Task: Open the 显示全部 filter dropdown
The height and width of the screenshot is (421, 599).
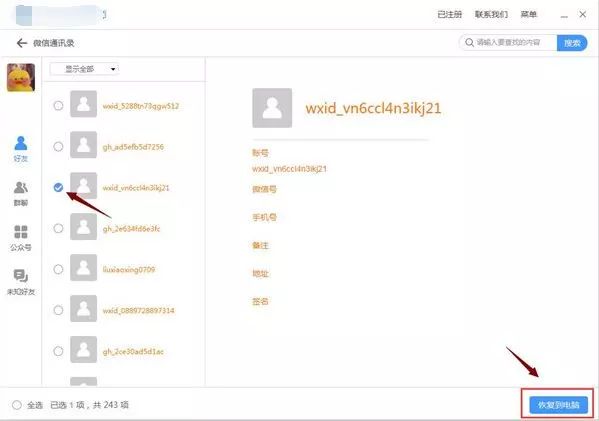Action: click(84, 69)
